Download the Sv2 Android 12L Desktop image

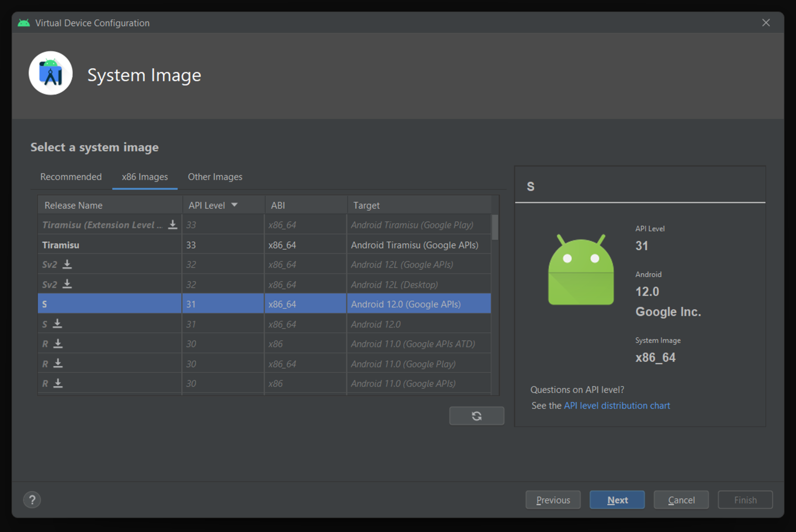coord(67,284)
